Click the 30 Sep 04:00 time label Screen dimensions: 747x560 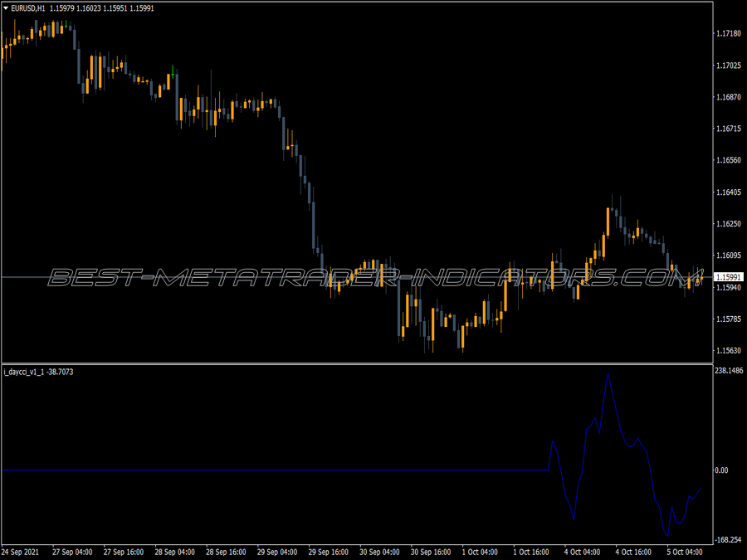(x=379, y=552)
